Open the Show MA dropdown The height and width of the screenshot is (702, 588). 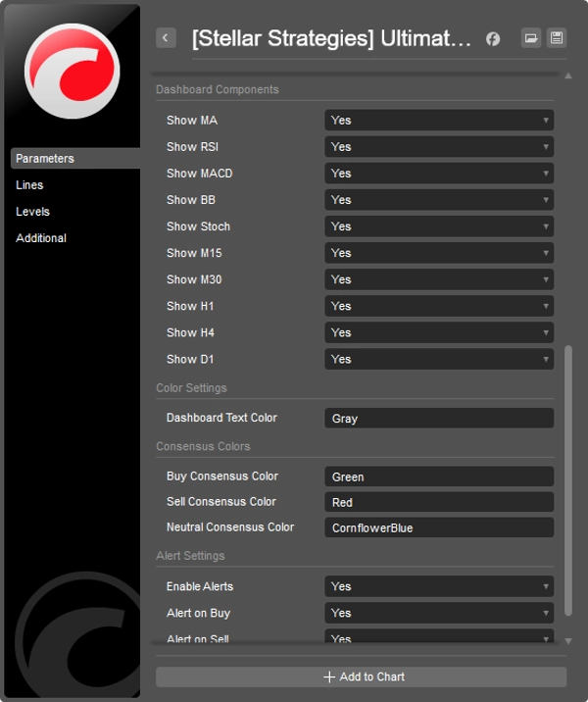pos(438,121)
